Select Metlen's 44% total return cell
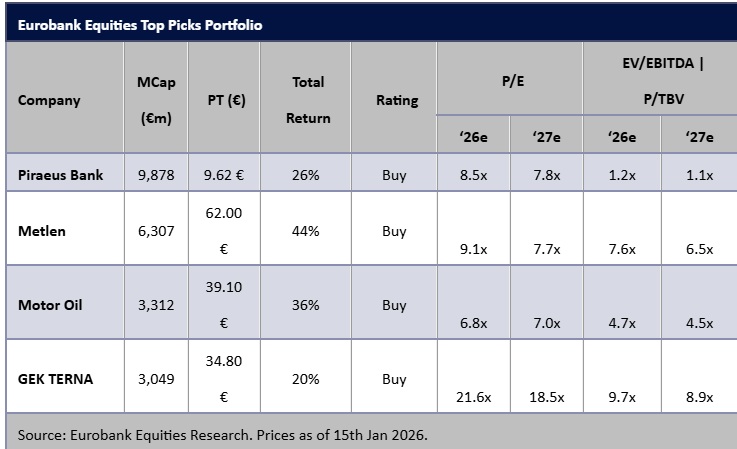737x449 pixels. (x=306, y=231)
